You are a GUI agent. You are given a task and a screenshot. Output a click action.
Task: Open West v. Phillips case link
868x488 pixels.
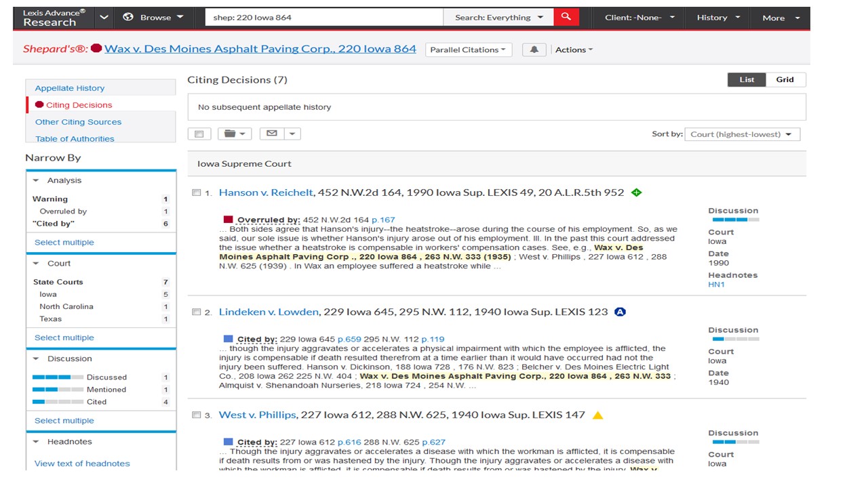[x=257, y=415]
